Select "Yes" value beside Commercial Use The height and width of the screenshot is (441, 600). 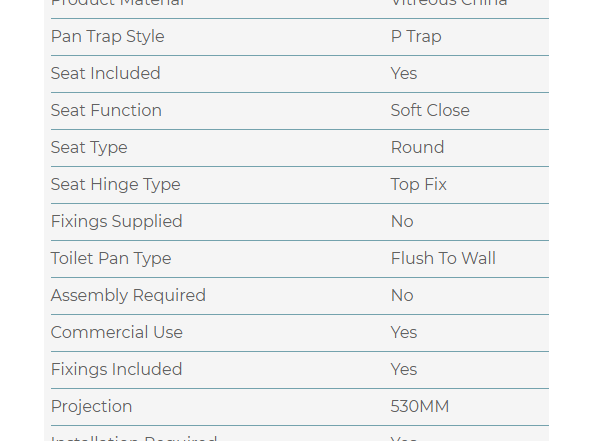click(404, 333)
